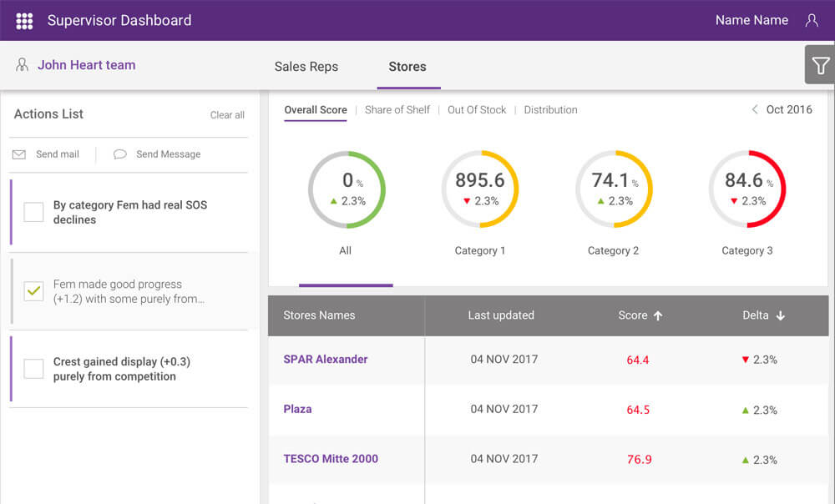Click the envelope icon for Send mail
This screenshot has width=835, height=504.
[x=18, y=154]
